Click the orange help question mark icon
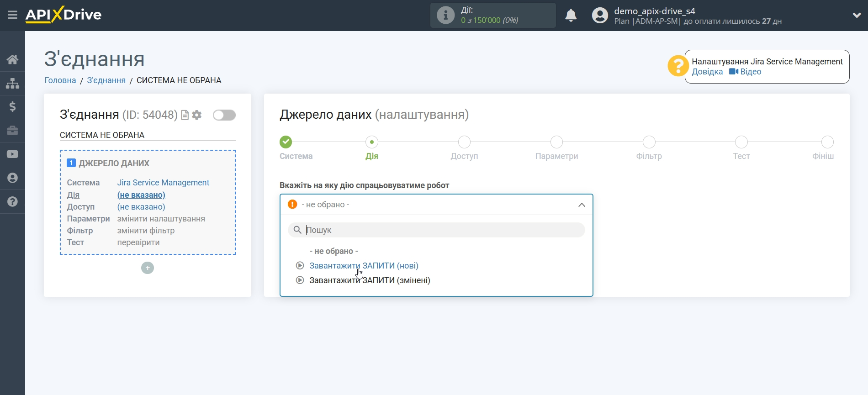The width and height of the screenshot is (868, 395). [678, 66]
